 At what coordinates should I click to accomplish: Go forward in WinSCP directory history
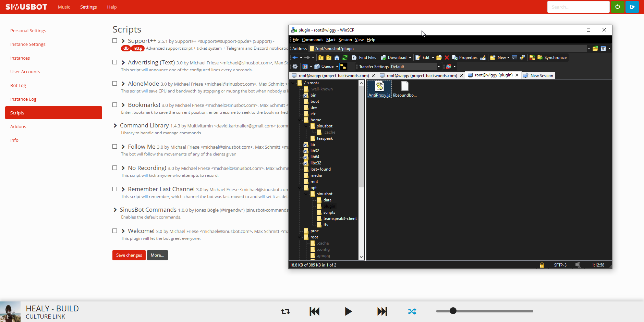coord(307,58)
